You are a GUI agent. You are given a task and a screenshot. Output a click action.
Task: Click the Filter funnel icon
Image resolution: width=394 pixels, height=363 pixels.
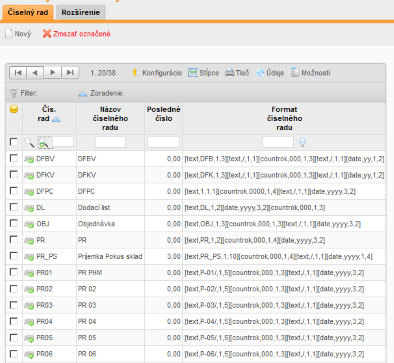point(14,93)
